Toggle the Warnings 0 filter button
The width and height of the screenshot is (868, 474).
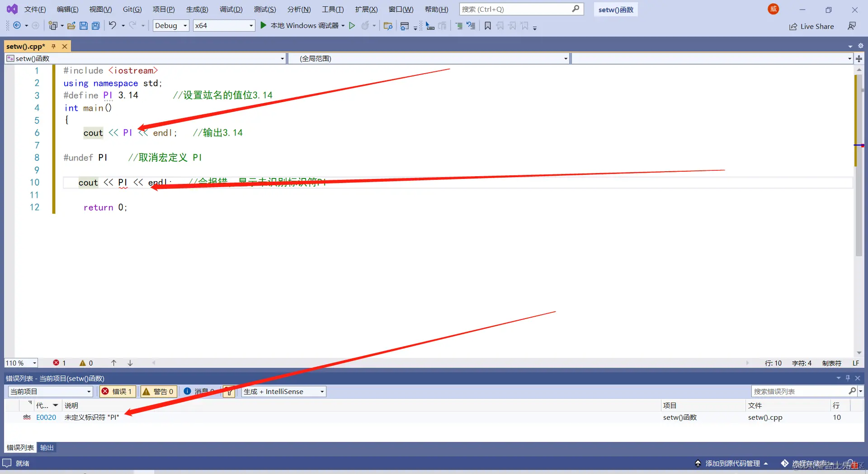click(x=158, y=391)
